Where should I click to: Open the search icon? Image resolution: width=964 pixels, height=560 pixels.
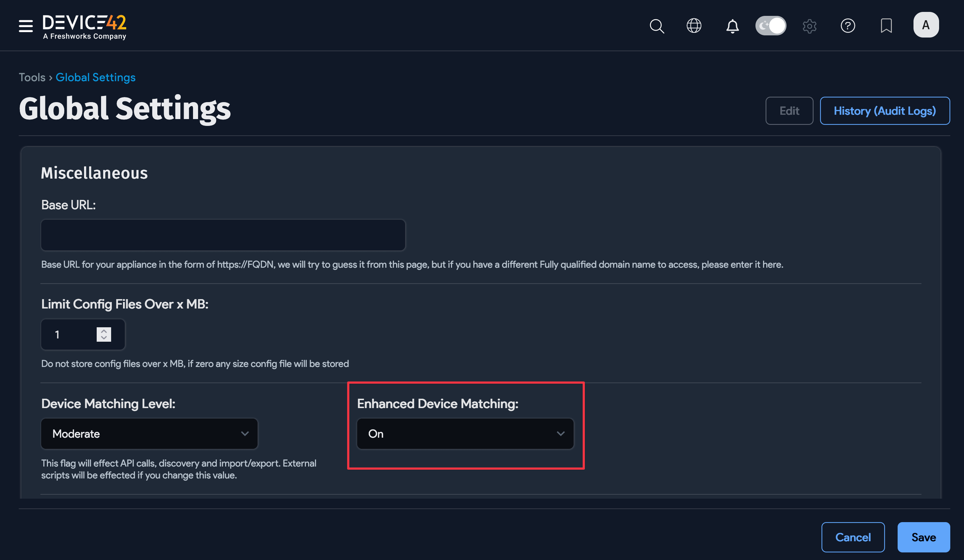657,26
